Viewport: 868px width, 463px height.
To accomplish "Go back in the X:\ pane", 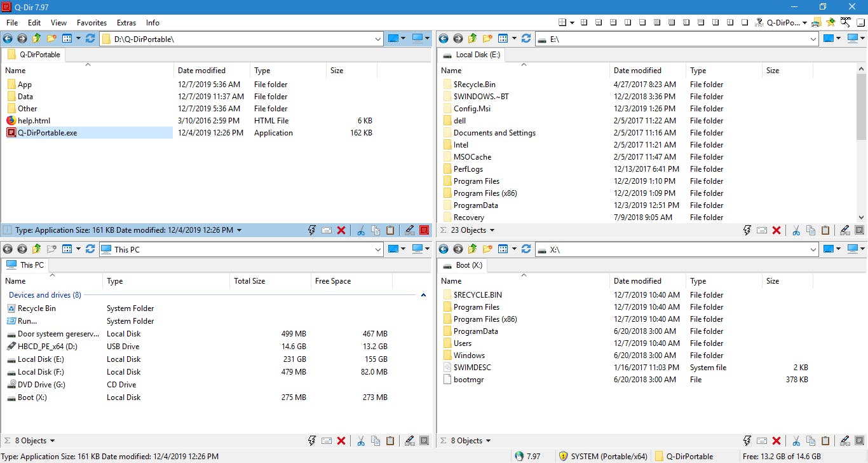I will click(444, 249).
